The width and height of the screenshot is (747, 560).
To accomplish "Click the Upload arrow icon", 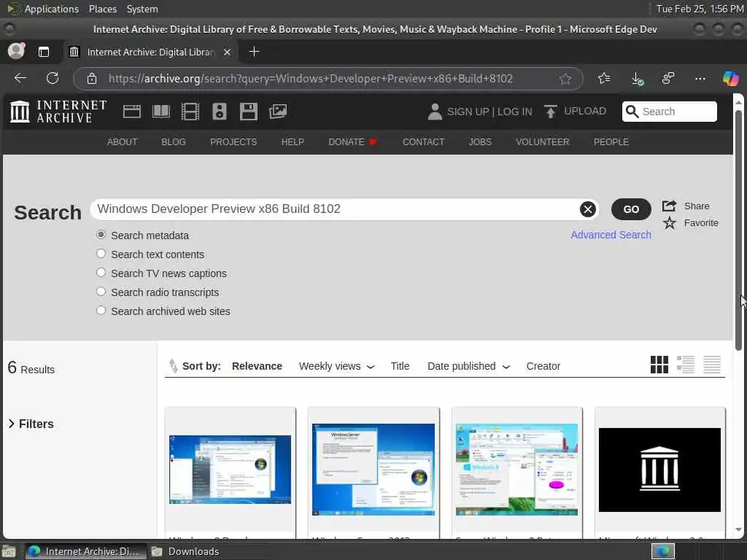I will [550, 112].
